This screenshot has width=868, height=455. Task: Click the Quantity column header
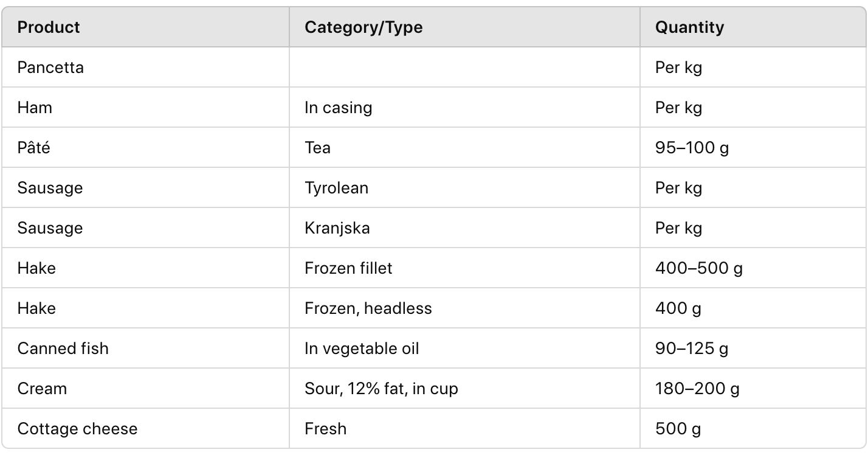[689, 27]
